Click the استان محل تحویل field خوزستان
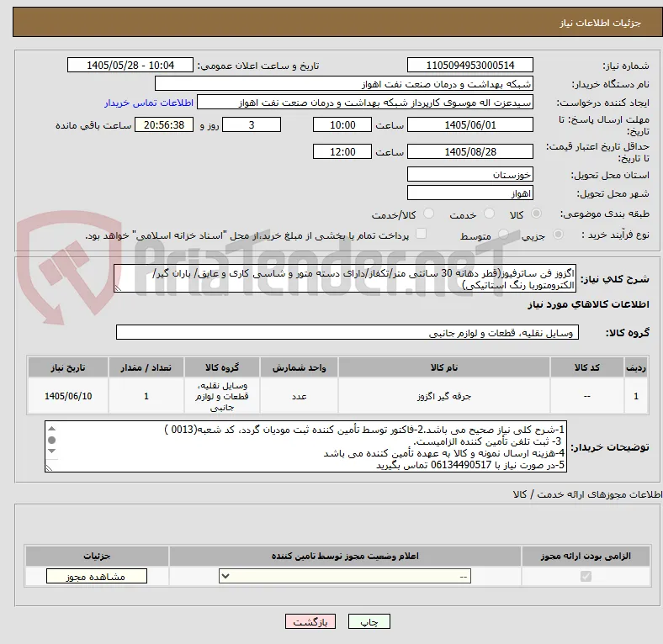Screen dimensions: 663x644 point(470,175)
